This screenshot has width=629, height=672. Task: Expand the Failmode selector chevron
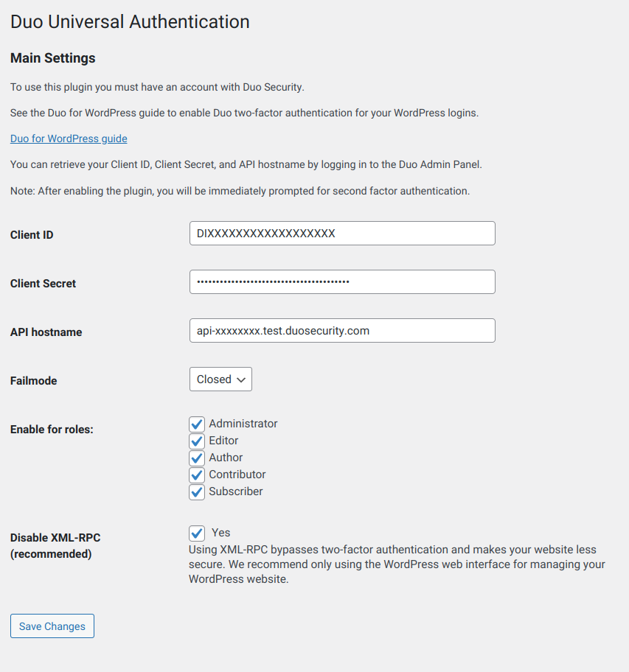[242, 379]
